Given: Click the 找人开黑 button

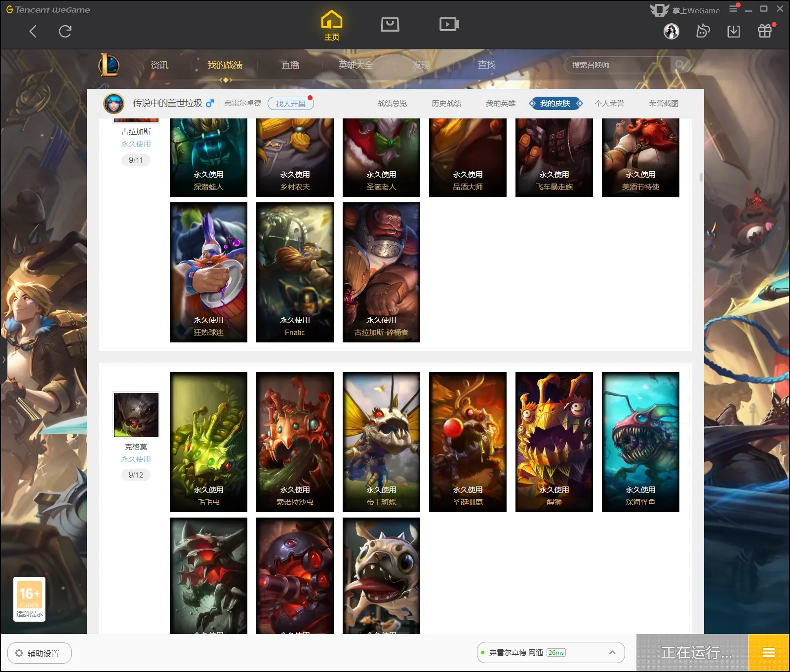Looking at the screenshot, I should (291, 104).
